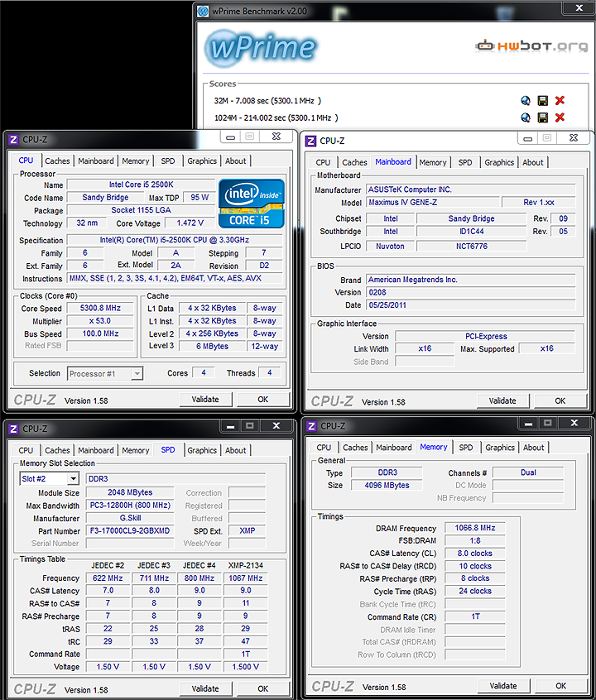596x700 pixels.
Task: Choose Graphics tab in Memory window
Action: tap(500, 448)
